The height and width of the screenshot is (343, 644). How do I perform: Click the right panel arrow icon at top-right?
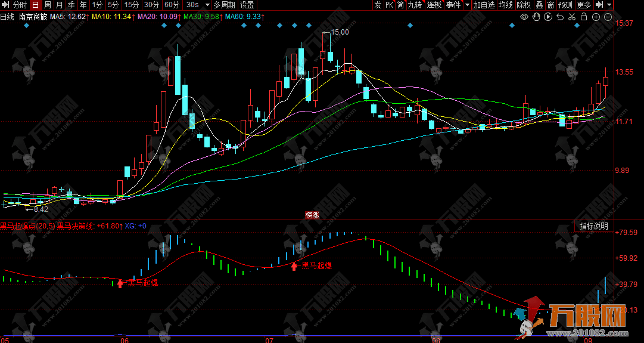click(598, 5)
